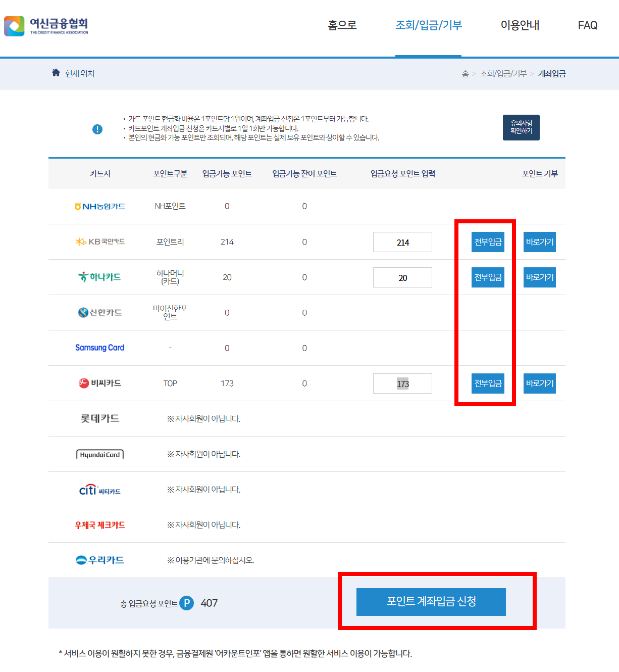
Task: Open the 조회/입금/기부 menu
Action: tap(429, 25)
